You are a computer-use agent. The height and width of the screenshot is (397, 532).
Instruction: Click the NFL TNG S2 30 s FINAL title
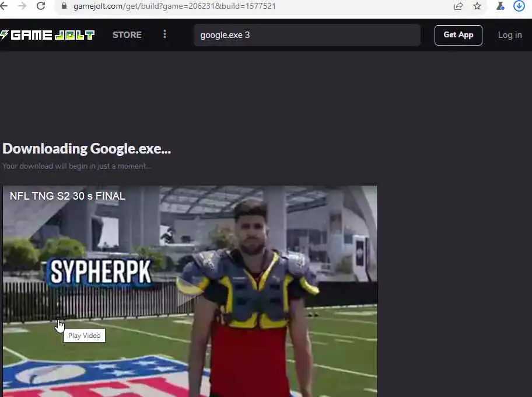click(x=68, y=196)
